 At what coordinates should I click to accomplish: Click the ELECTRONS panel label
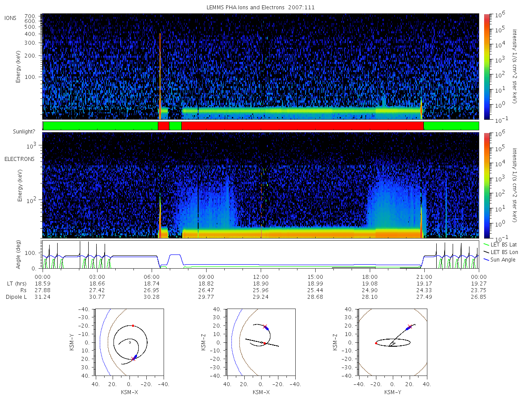pos(19,159)
